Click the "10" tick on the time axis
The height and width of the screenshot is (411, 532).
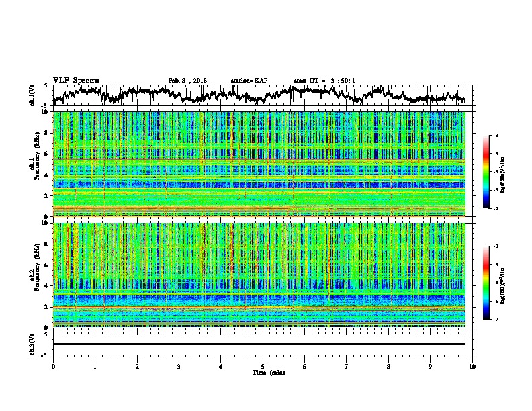point(472,367)
